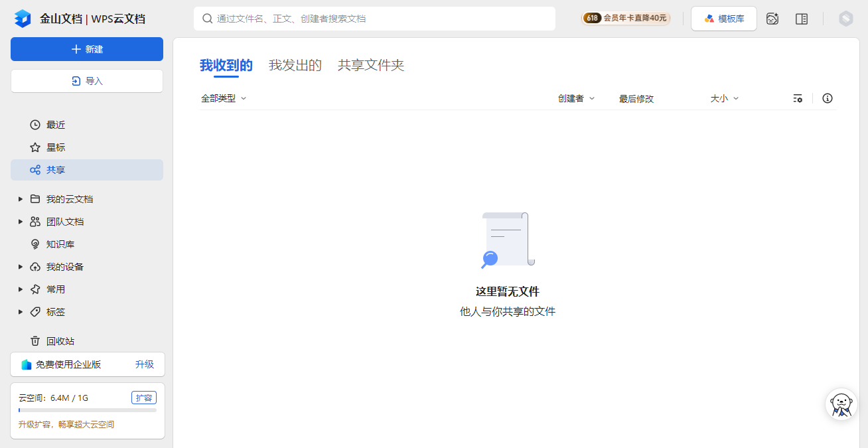Click the 扩容 expand storage button
This screenshot has height=448, width=868.
coord(144,398)
